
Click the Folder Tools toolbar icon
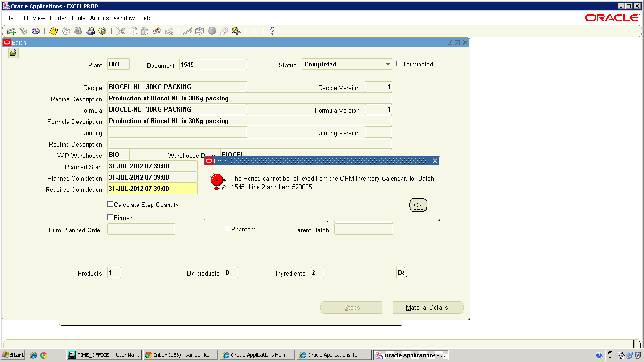coord(236,31)
